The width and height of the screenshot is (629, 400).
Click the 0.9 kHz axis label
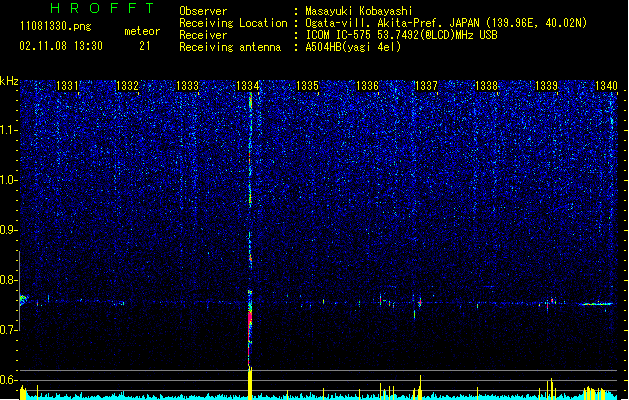pos(8,230)
